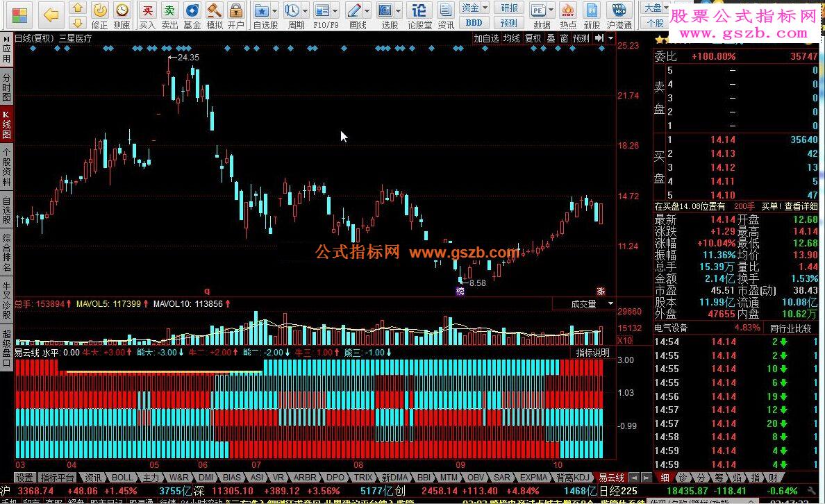This screenshot has height=504, width=825.
Task: Open the 沪港通 Shanghai-HK connect icon
Action: 619,15
